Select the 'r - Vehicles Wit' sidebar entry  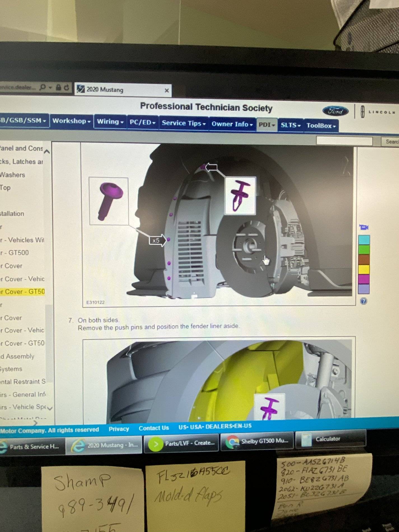point(22,240)
